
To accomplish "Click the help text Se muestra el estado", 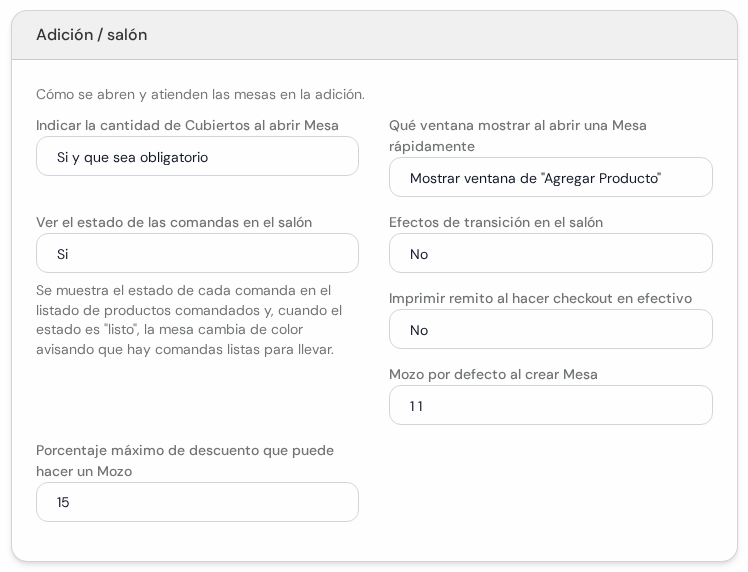I will click(x=189, y=320).
